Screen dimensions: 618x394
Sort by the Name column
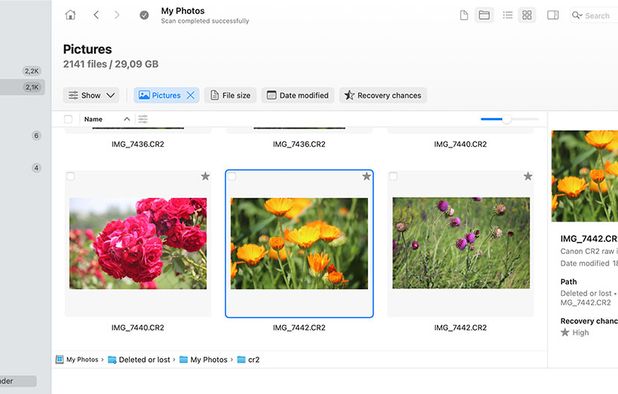tap(93, 119)
